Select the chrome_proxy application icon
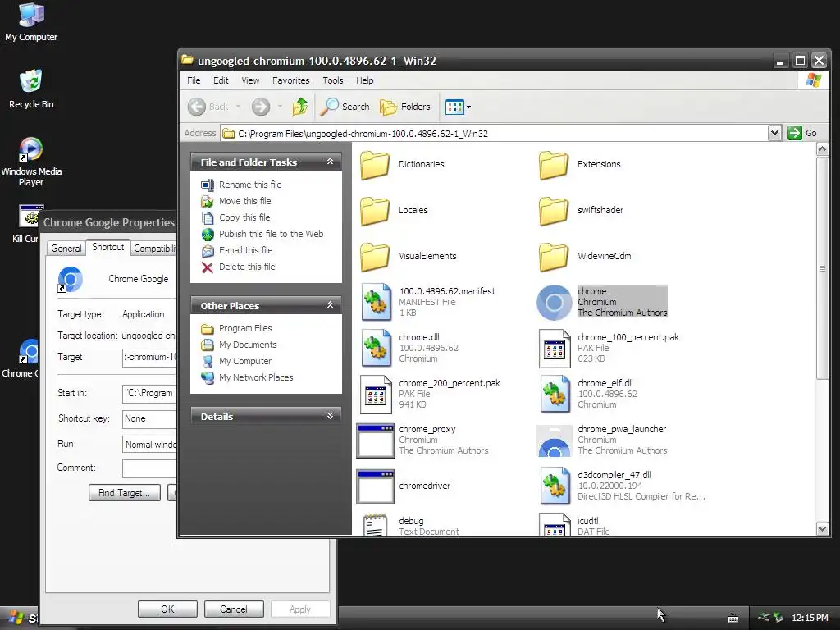 click(376, 441)
